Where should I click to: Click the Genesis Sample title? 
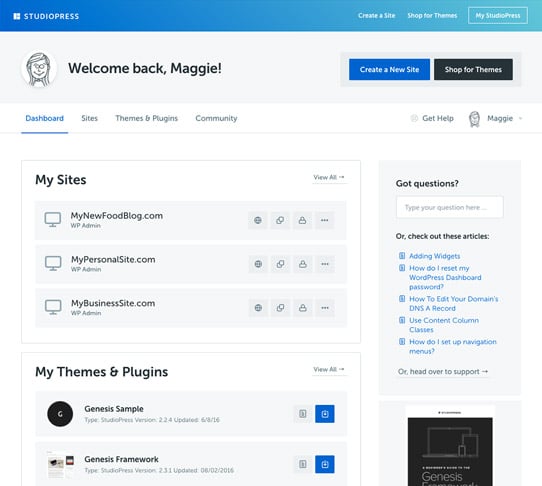point(114,409)
